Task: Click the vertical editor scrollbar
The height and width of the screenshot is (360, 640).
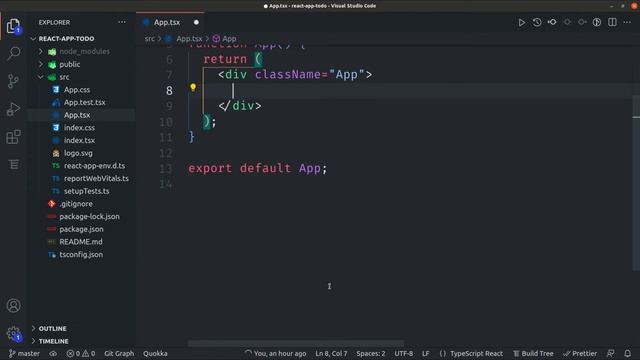Action: pyautogui.click(x=636, y=182)
